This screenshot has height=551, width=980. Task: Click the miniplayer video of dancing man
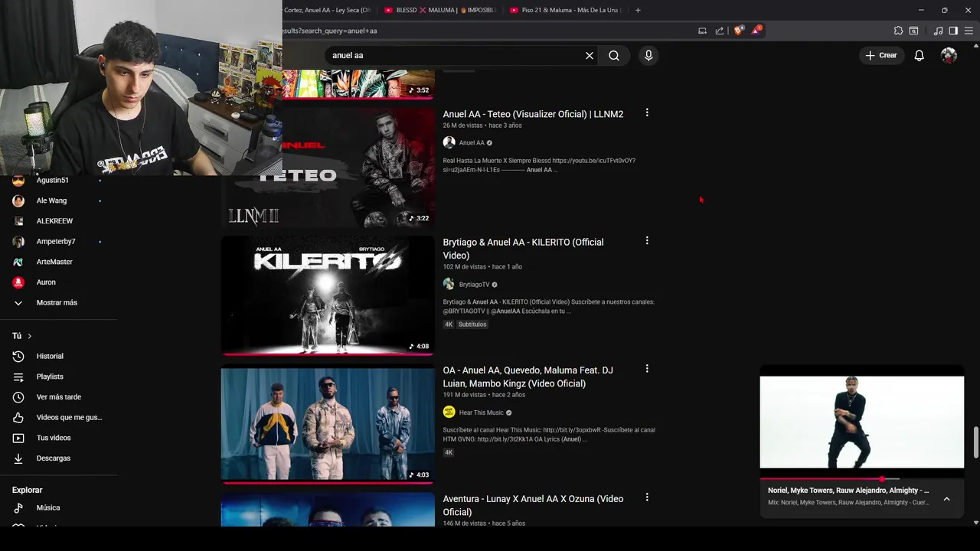coord(861,422)
